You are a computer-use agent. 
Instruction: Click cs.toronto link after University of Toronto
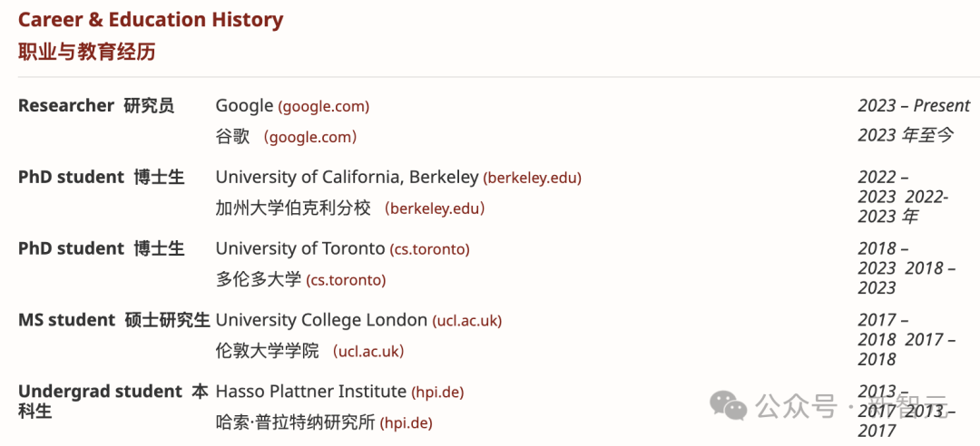pos(430,249)
